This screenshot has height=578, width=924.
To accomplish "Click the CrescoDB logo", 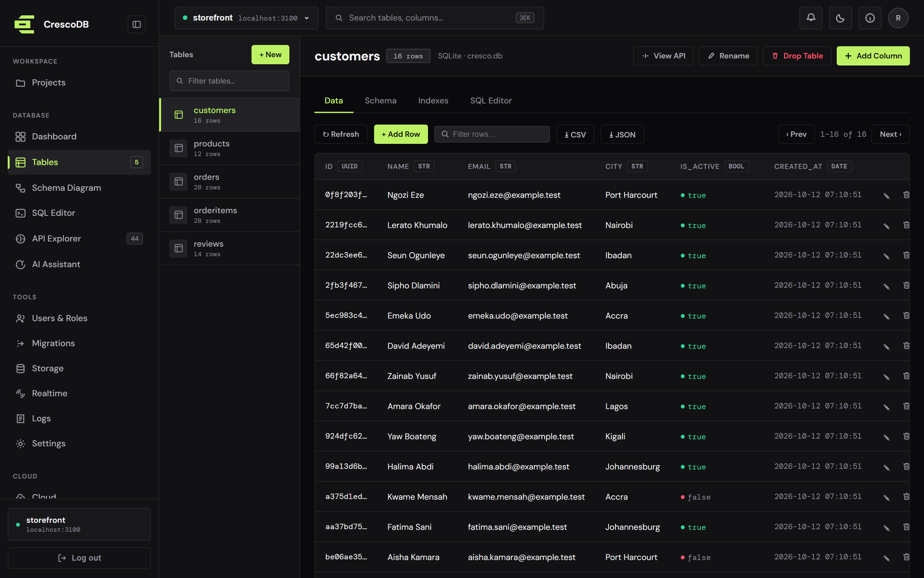I will click(24, 24).
